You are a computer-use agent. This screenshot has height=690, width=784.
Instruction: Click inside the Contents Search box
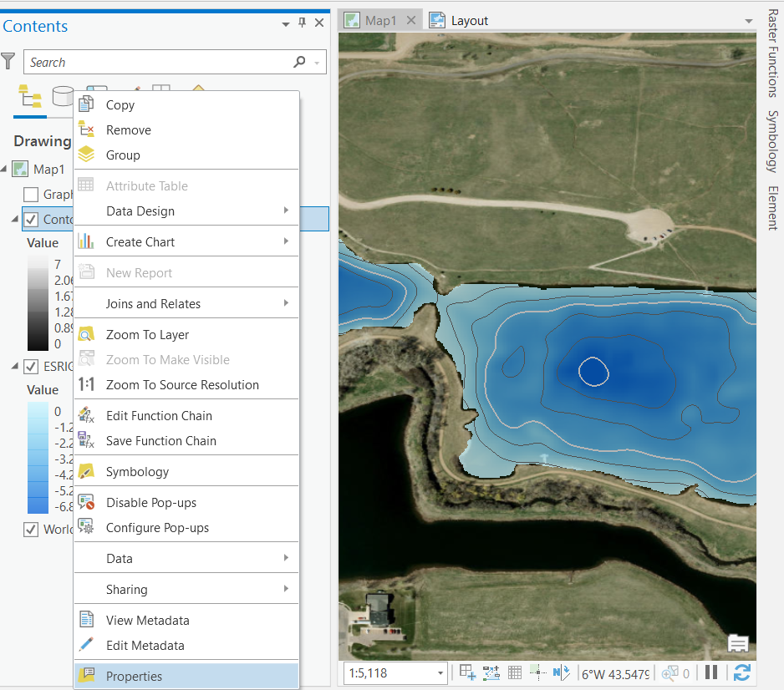[167, 62]
